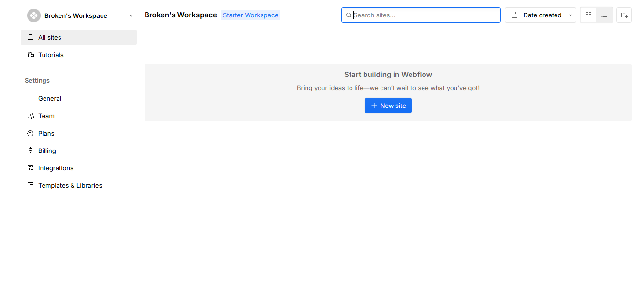
Task: Click the New site button
Action: coord(388,106)
